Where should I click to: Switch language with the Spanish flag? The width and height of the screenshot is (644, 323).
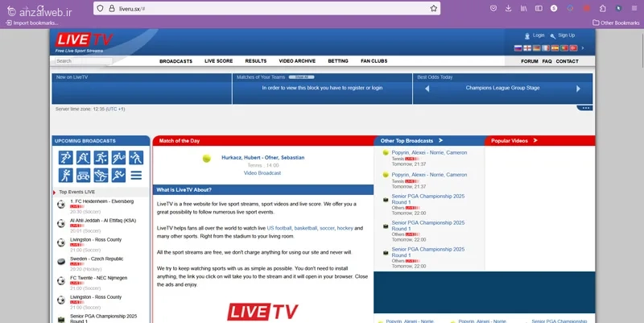[x=555, y=48]
